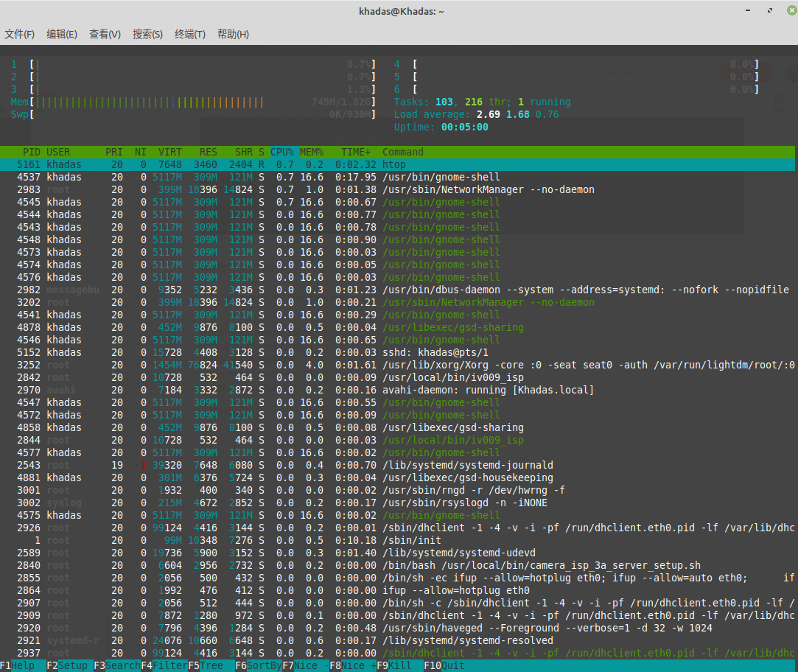The height and width of the screenshot is (672, 798).
Task: Select gsd-sharing process row PID 4858
Action: 397,427
